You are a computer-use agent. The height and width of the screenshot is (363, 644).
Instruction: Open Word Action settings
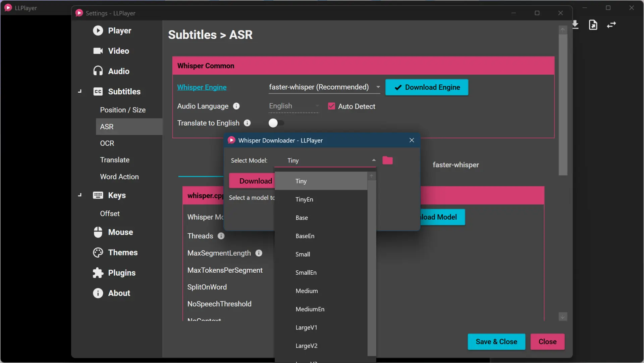click(129, 177)
